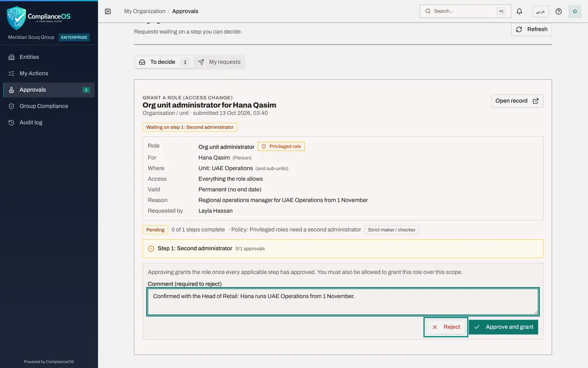Open the help question-mark icon
Viewport: 588px width, 368px height.
[x=559, y=11]
